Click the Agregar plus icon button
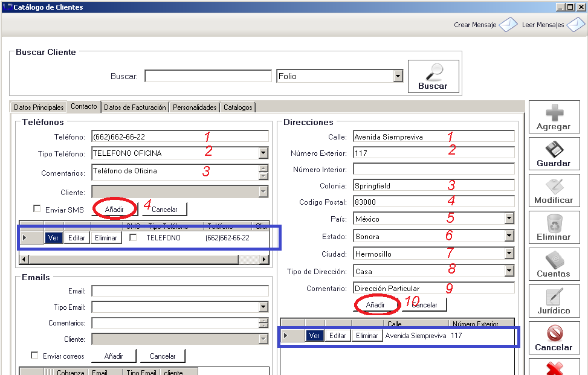The width and height of the screenshot is (588, 375). [x=554, y=117]
